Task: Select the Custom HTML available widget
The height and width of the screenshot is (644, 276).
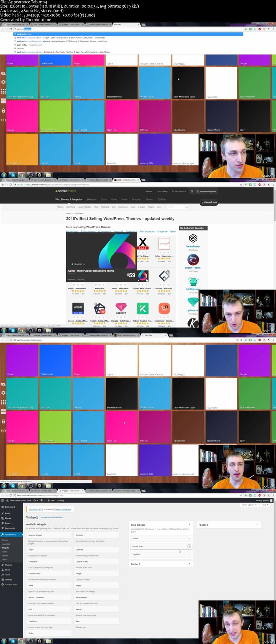Action: click(96, 562)
